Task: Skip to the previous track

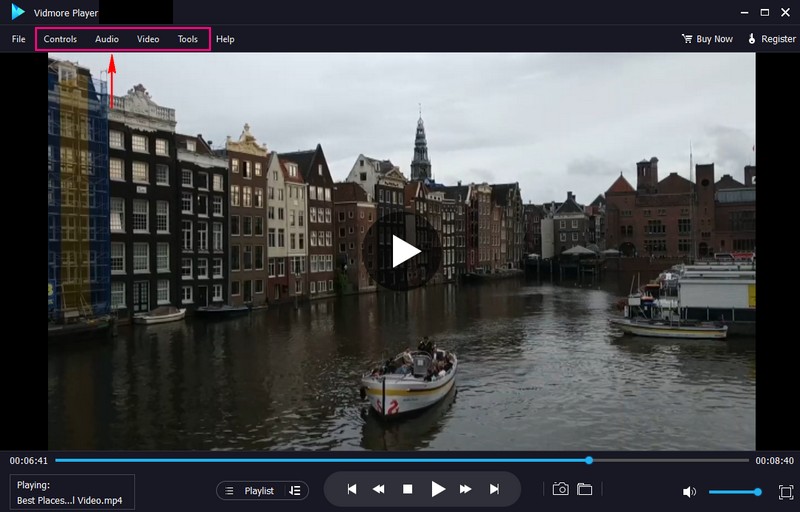Action: [x=352, y=489]
